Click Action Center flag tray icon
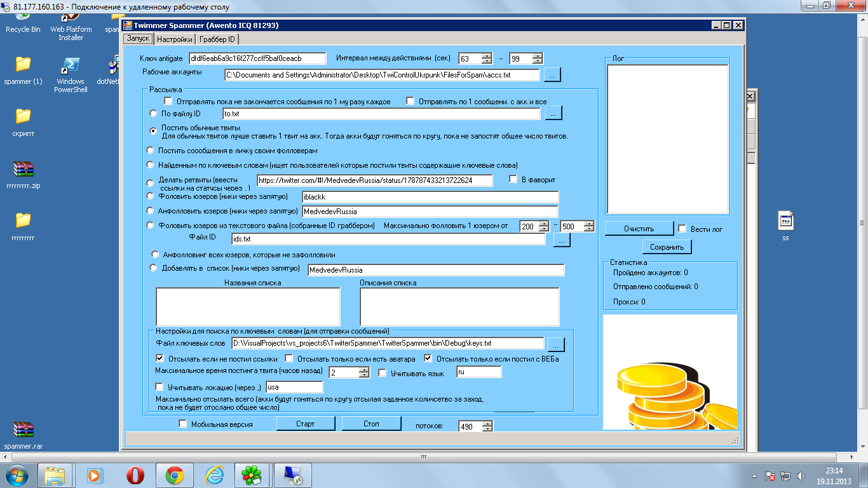Image resolution: width=868 pixels, height=488 pixels. coord(770,475)
